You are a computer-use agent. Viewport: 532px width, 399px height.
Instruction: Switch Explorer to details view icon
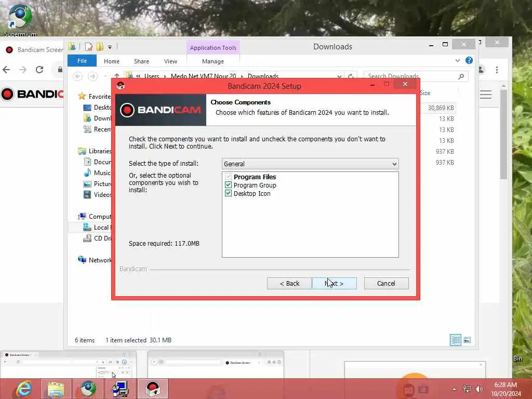tap(455, 340)
